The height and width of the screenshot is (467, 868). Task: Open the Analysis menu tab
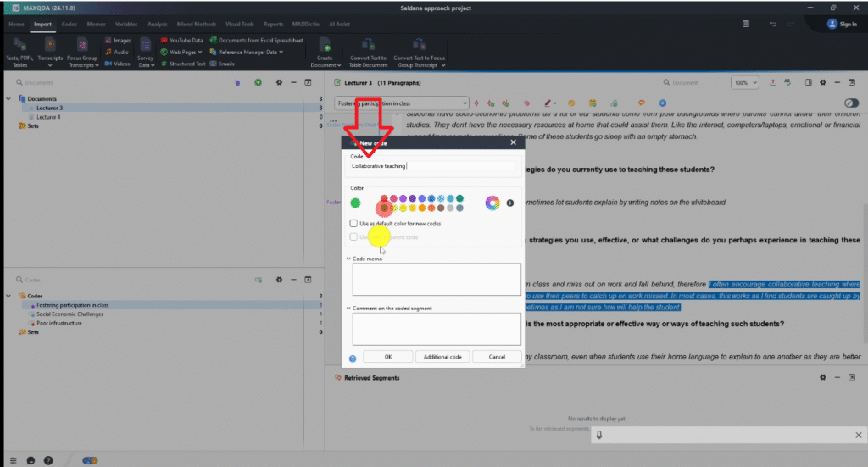pyautogui.click(x=158, y=24)
